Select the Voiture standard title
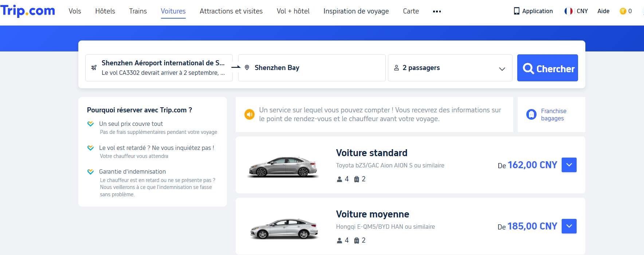 tap(372, 153)
